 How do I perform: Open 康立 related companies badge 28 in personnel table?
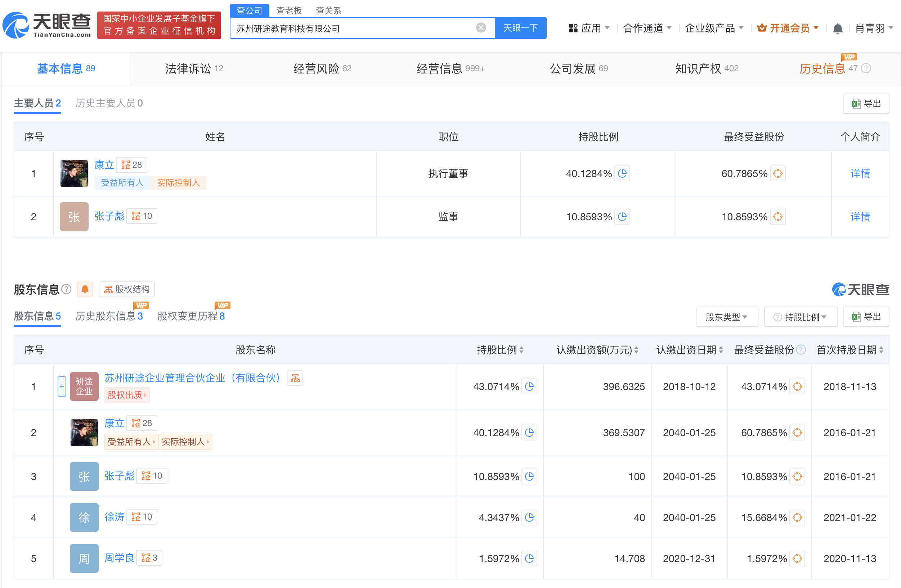point(131,165)
